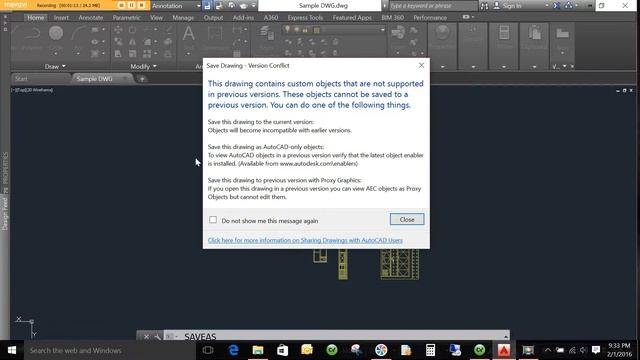Open Layer Properties manager icon
The image size is (640, 360).
[x=267, y=33]
